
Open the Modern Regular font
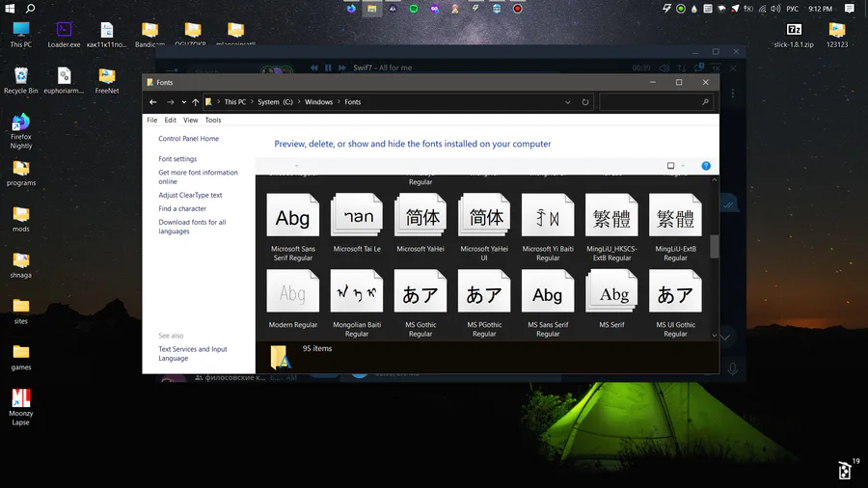(x=293, y=299)
